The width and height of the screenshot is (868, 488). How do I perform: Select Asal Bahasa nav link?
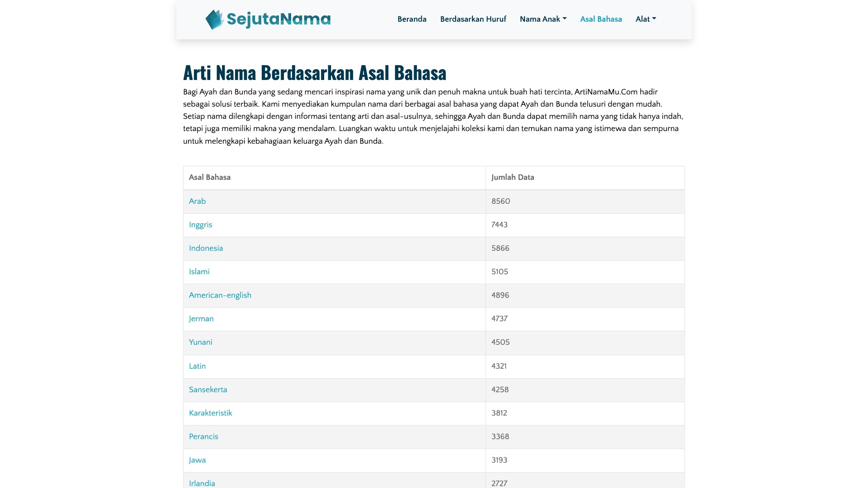[x=601, y=19]
